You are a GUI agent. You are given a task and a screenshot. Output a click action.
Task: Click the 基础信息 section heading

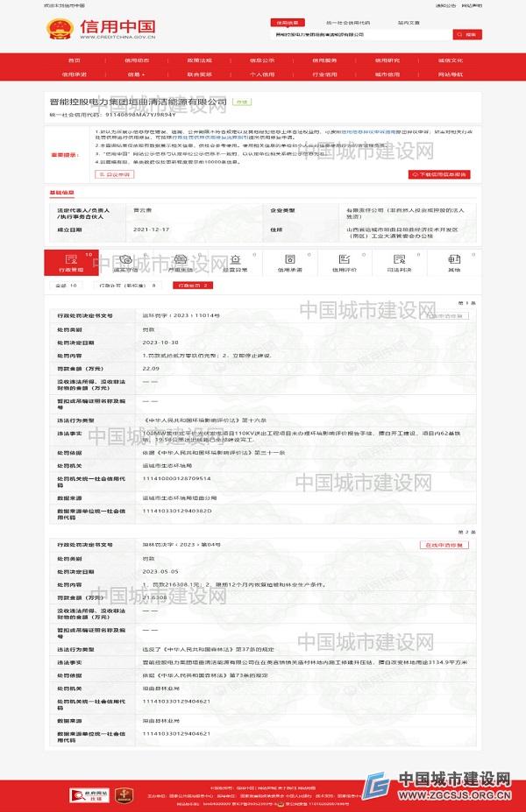click(61, 194)
